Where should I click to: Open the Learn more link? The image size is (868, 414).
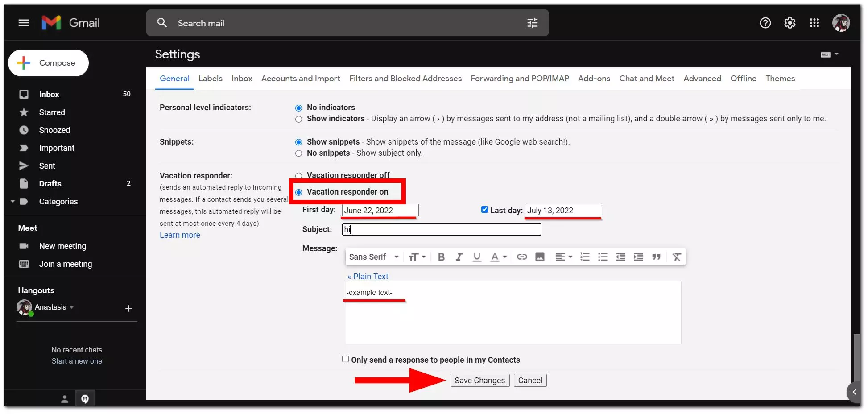point(180,235)
